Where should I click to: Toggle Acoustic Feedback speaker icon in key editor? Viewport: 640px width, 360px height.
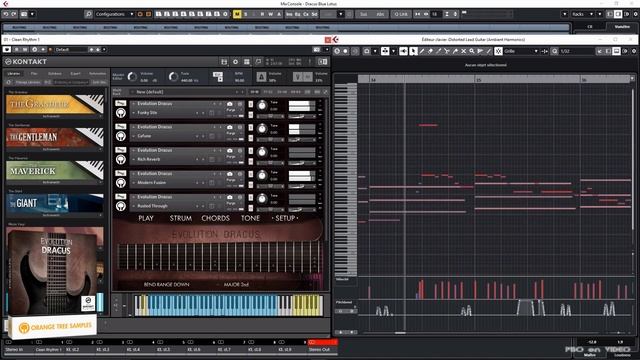click(403, 51)
